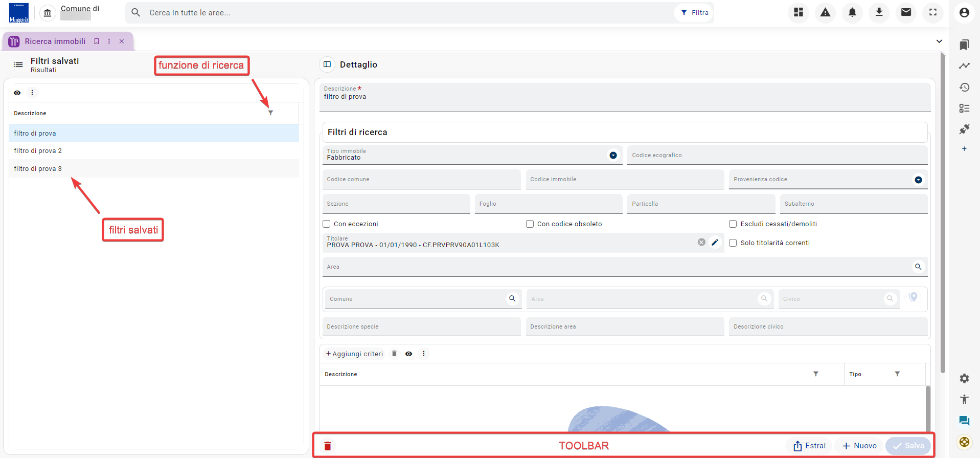Click Aggiungi criteri
Image resolution: width=980 pixels, height=458 pixels.
[354, 354]
